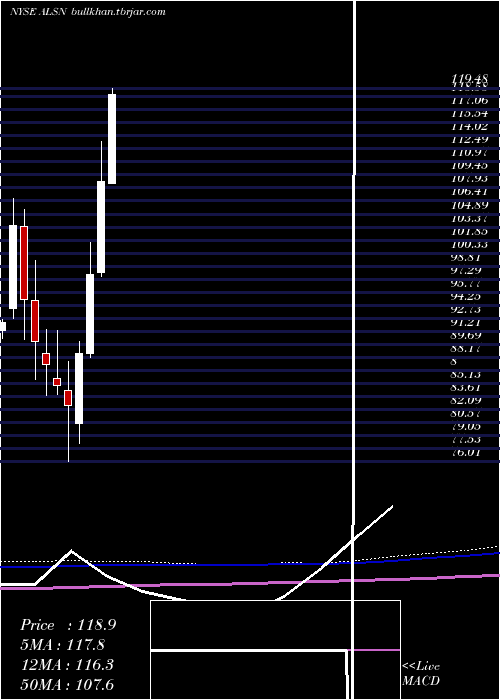Click the 82.09 price axis label
500x700 pixels.
[467, 401]
